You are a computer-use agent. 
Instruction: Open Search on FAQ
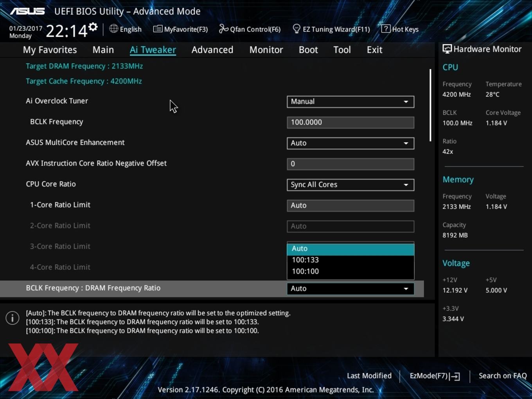[x=503, y=376]
